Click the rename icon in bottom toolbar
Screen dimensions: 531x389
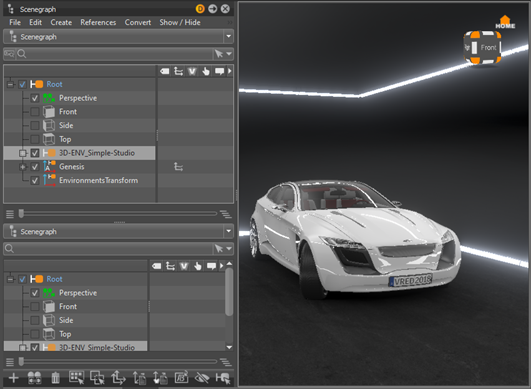(182, 378)
